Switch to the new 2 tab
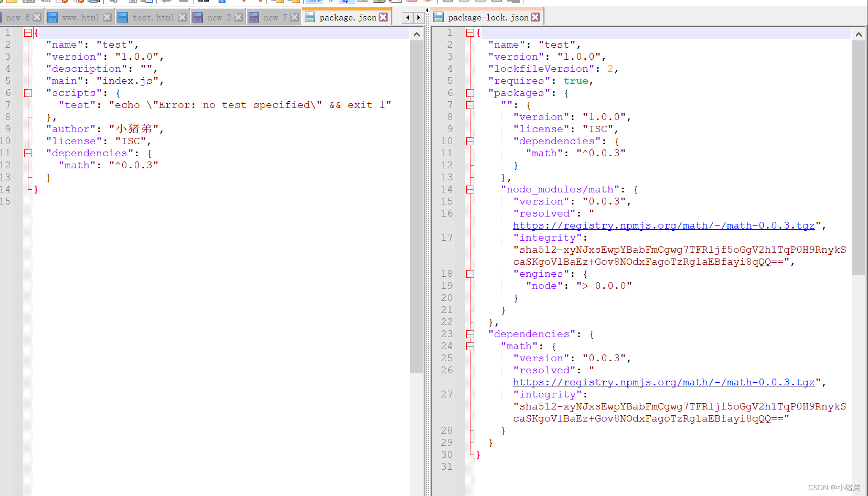The width and height of the screenshot is (868, 496). tap(218, 17)
